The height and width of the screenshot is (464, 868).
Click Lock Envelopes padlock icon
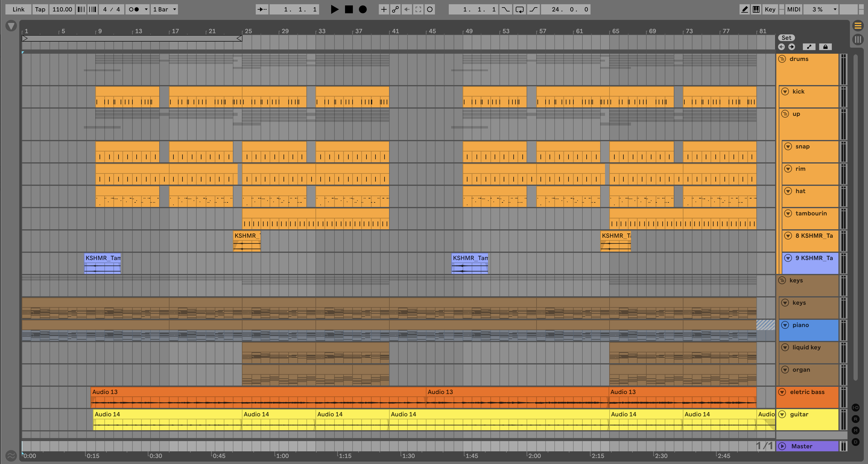[x=825, y=47]
